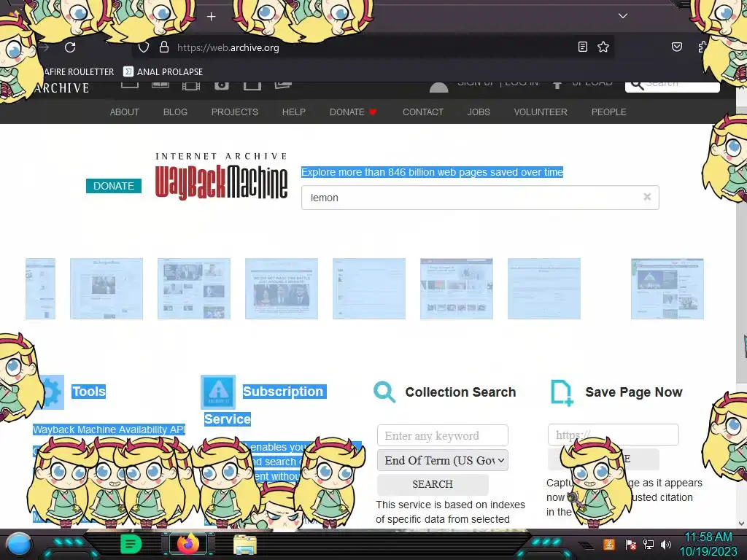
Task: Click the teal DONATE button
Action: coord(113,186)
